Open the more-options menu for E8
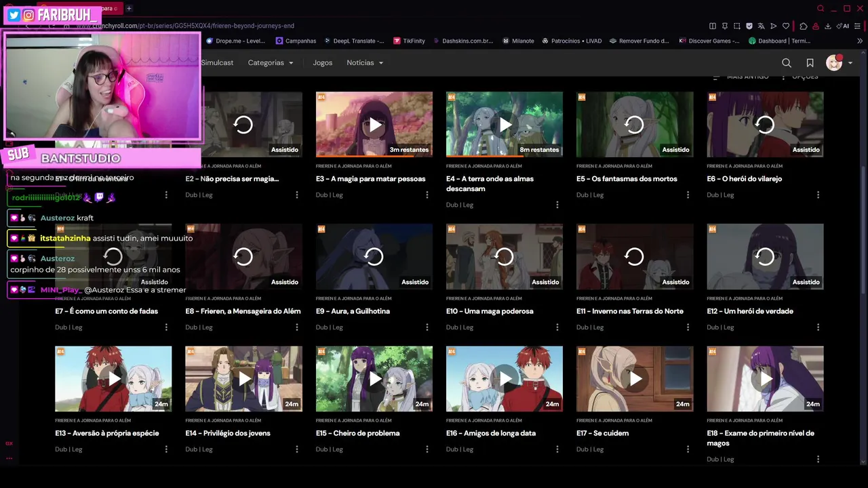This screenshot has width=868, height=488. 296,327
